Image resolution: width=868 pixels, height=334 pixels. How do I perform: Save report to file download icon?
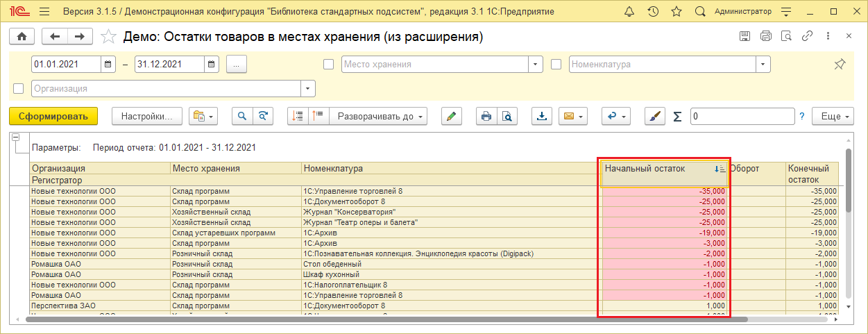(543, 116)
